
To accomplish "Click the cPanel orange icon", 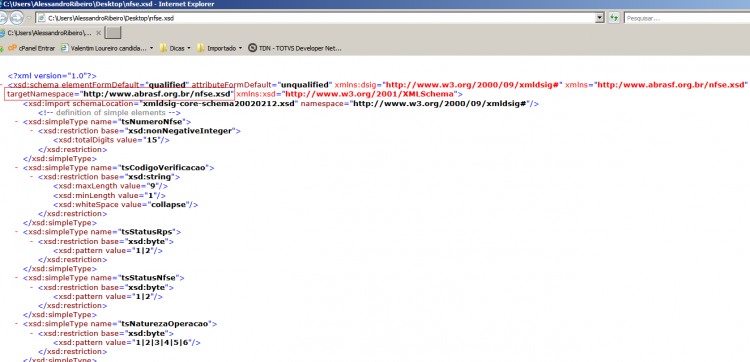I will point(12,48).
